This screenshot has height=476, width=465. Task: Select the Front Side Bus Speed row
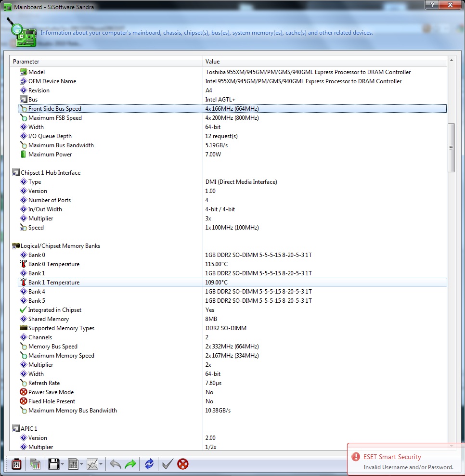232,108
